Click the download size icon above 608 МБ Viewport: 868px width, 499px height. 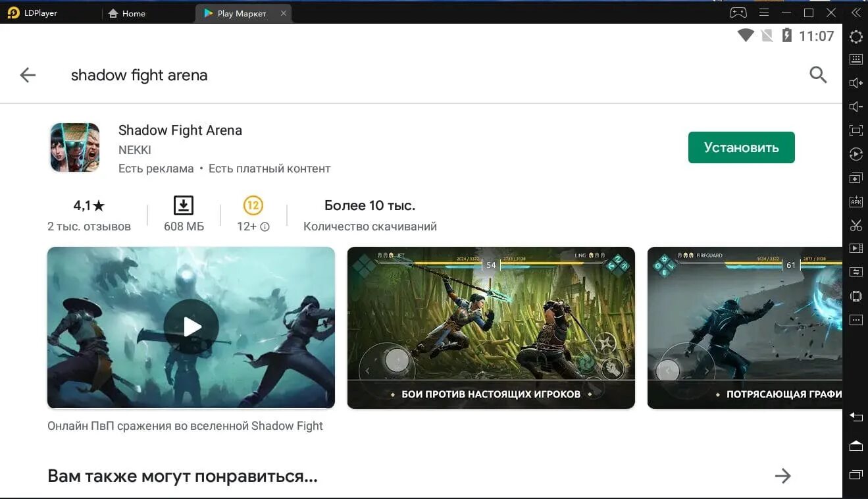(x=184, y=206)
